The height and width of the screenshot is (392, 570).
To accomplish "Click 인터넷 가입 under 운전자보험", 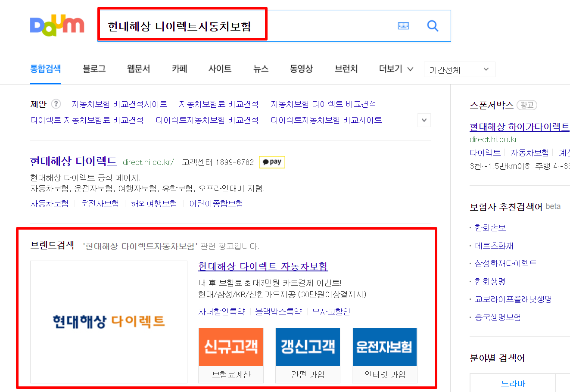I will (385, 375).
